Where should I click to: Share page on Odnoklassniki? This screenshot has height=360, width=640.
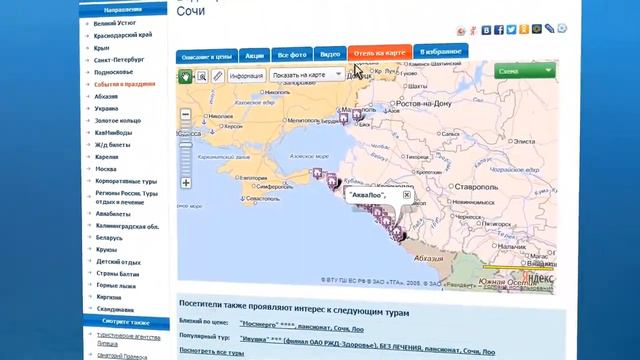coord(524,29)
